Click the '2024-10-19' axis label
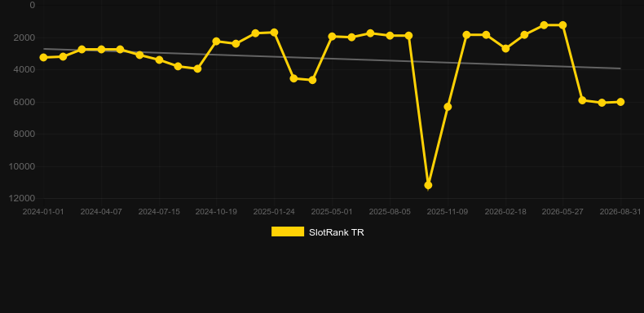Screen dimensions: 644x313 [x=216, y=212]
